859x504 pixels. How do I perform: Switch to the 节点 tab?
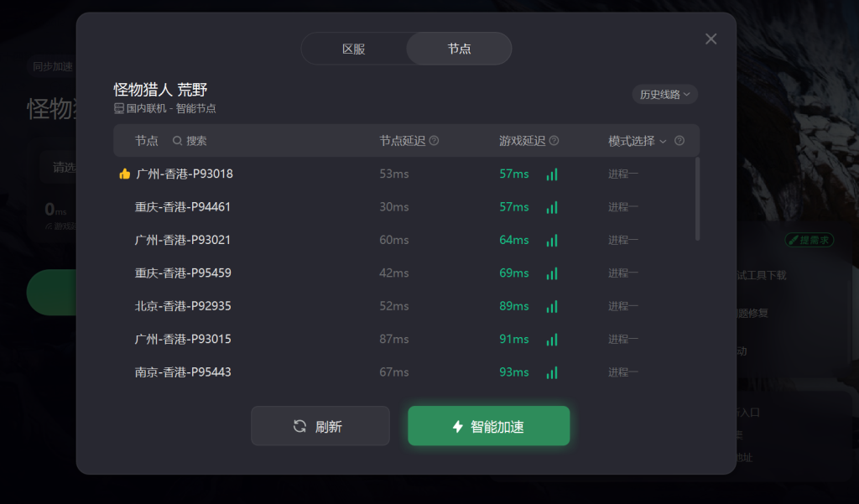(459, 49)
